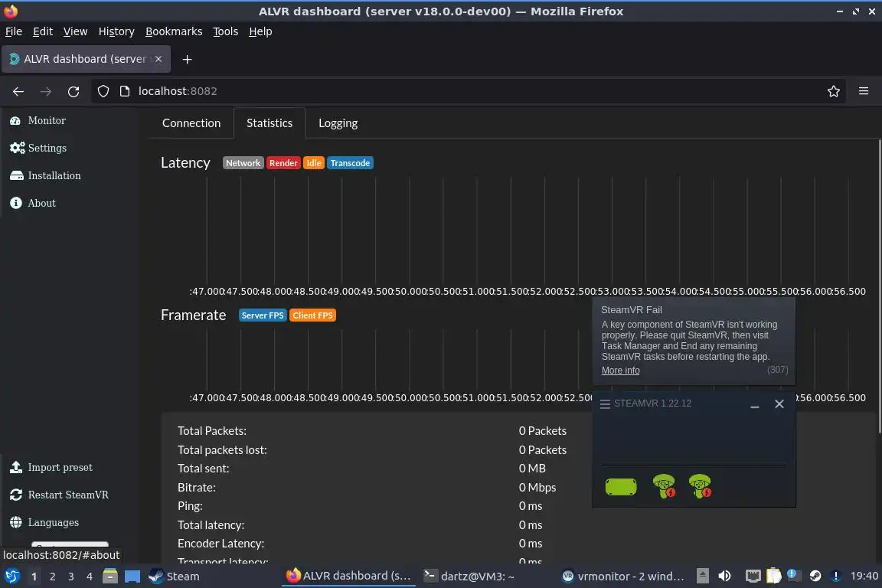Click the second controller icon in SteamVR
The image size is (882, 588).
[700, 486]
